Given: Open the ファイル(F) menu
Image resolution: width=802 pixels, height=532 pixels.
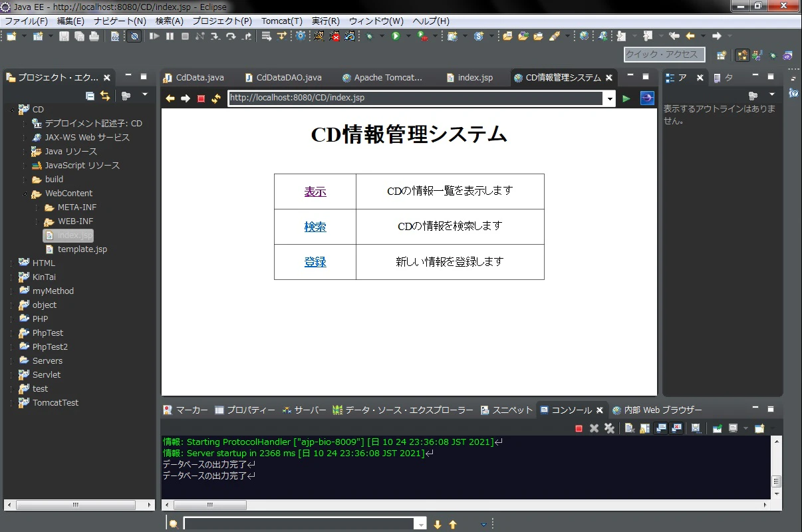Looking at the screenshot, I should coord(27,21).
